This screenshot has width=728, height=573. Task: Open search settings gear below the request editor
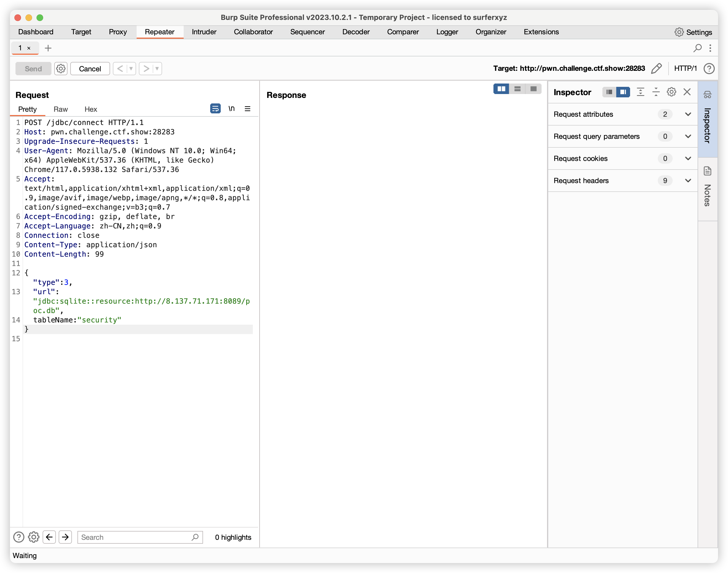click(x=33, y=537)
